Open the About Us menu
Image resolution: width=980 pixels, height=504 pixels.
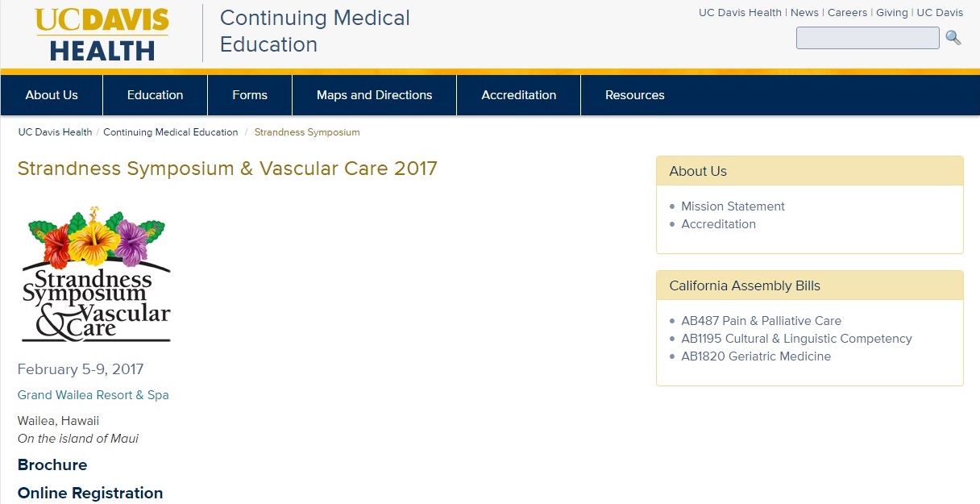point(52,95)
